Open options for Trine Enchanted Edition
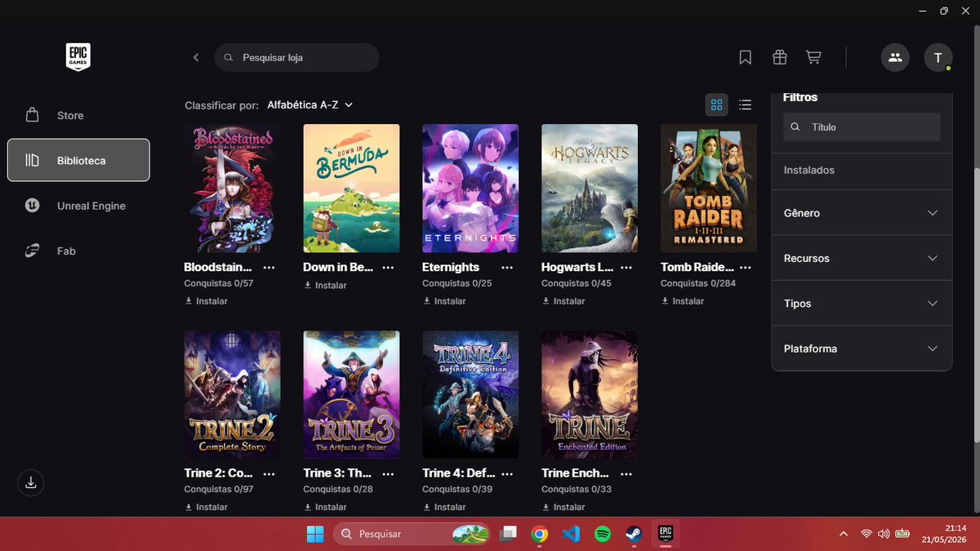Viewport: 980px width, 551px height. coord(626,473)
